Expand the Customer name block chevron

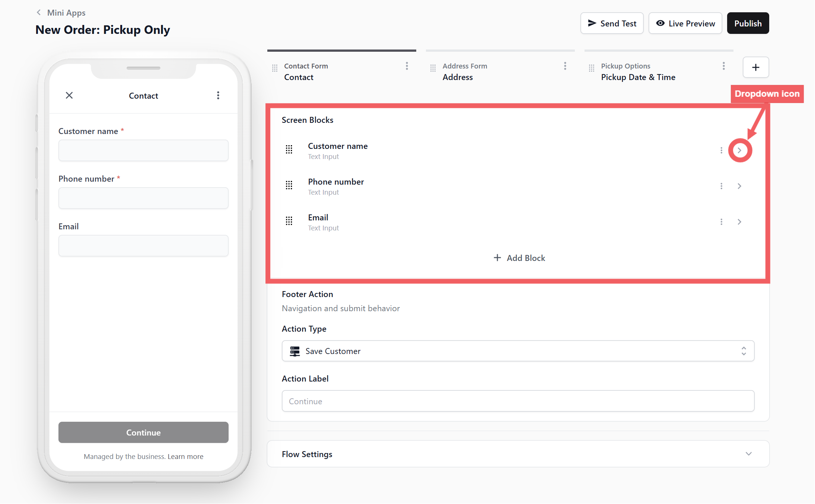pyautogui.click(x=739, y=150)
